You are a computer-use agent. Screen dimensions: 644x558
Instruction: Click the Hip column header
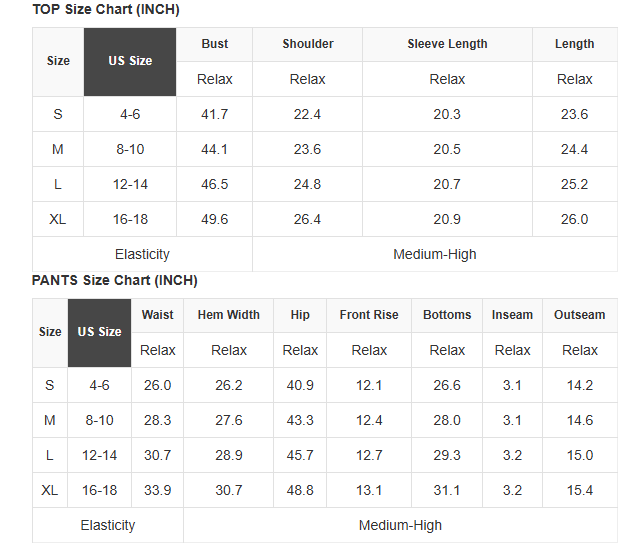pyautogui.click(x=300, y=315)
